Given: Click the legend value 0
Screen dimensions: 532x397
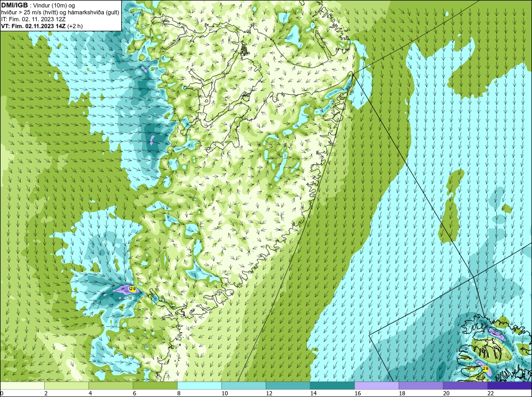Looking at the screenshot, I should click(2, 393).
